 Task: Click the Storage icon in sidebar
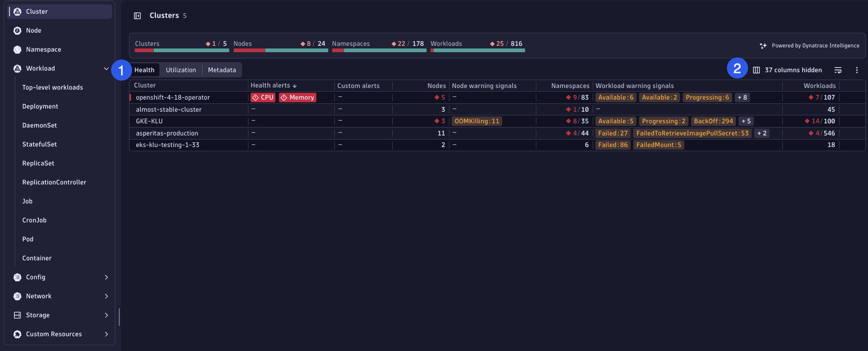(x=17, y=315)
